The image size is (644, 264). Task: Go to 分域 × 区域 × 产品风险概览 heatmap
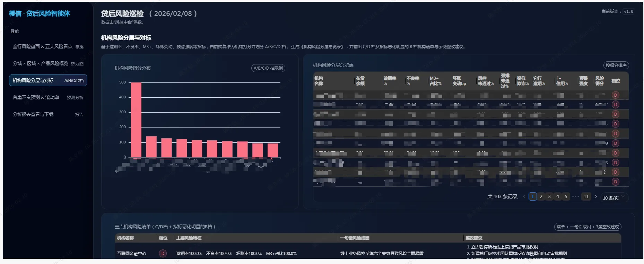[48, 63]
